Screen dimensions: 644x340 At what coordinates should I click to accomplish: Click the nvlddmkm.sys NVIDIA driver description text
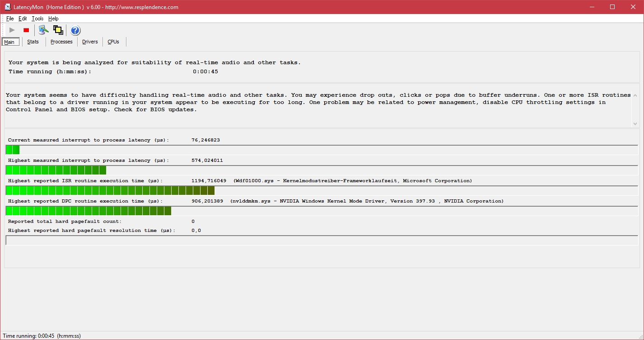coord(367,201)
